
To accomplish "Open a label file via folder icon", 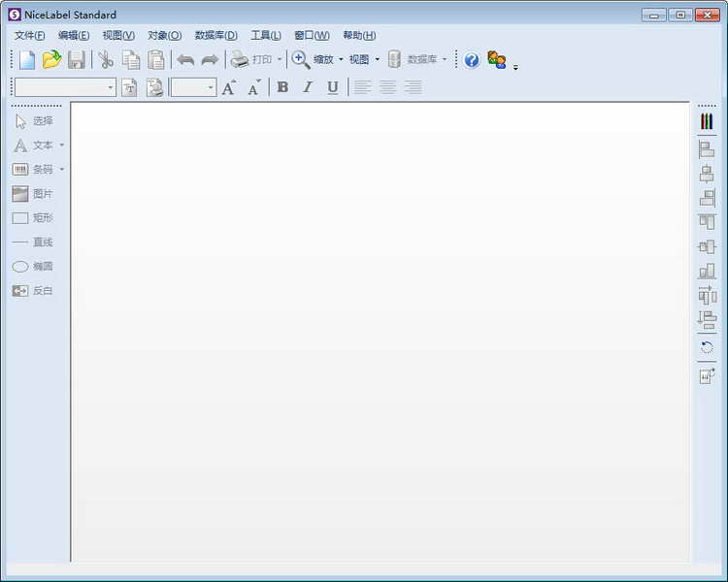I will pyautogui.click(x=51, y=60).
